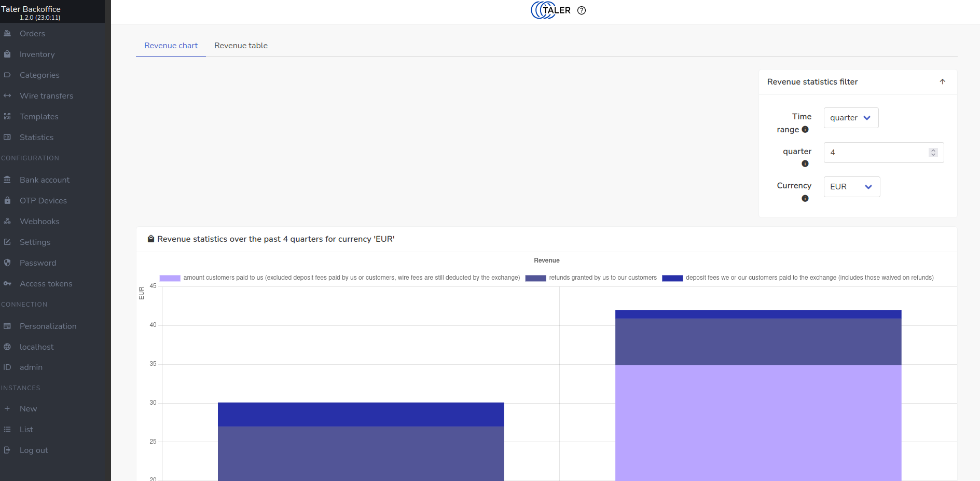
Task: Click the quarter number stepper arrows
Action: tap(933, 153)
